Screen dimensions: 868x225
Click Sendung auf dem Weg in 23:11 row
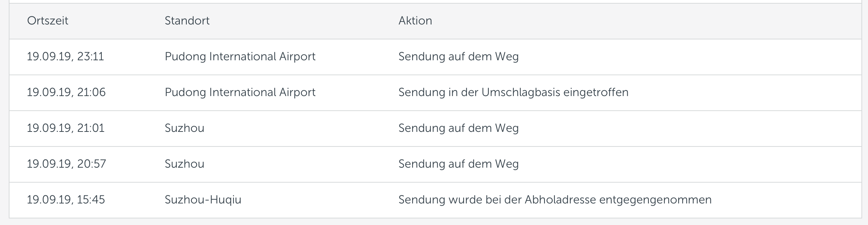click(458, 57)
